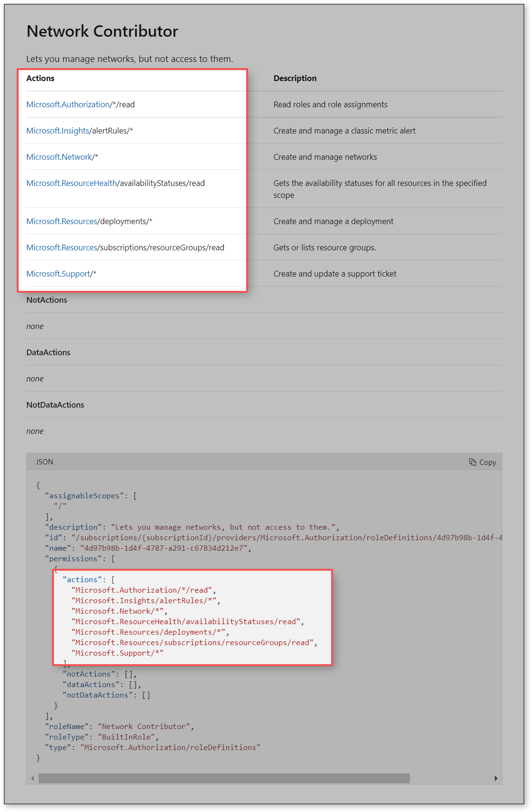Copy the JSON code block
Image resolution: width=532 pixels, height=812 pixels.
point(482,462)
